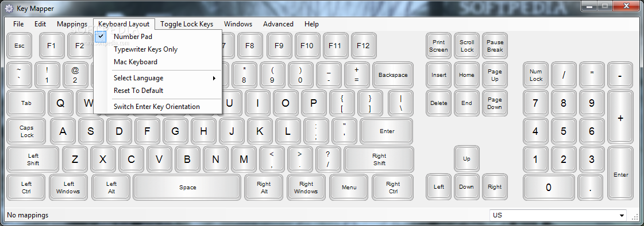Uncheck the Number Pad layout option
The width and height of the screenshot is (644, 226).
[x=158, y=37]
